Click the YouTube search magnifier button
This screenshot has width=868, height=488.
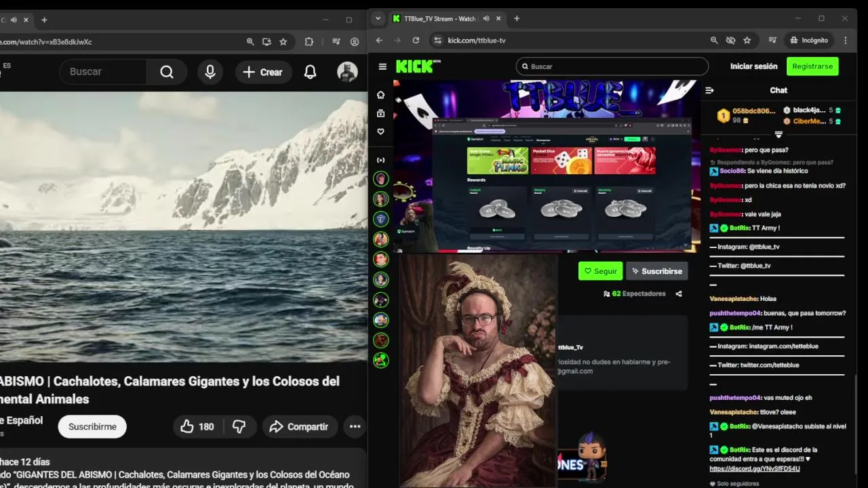167,72
